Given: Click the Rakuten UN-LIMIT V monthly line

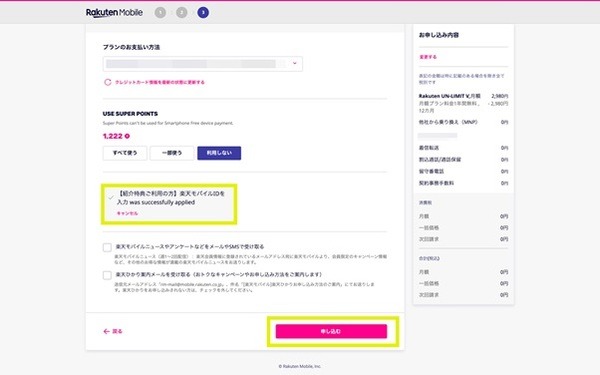Looking at the screenshot, I should coord(463,96).
